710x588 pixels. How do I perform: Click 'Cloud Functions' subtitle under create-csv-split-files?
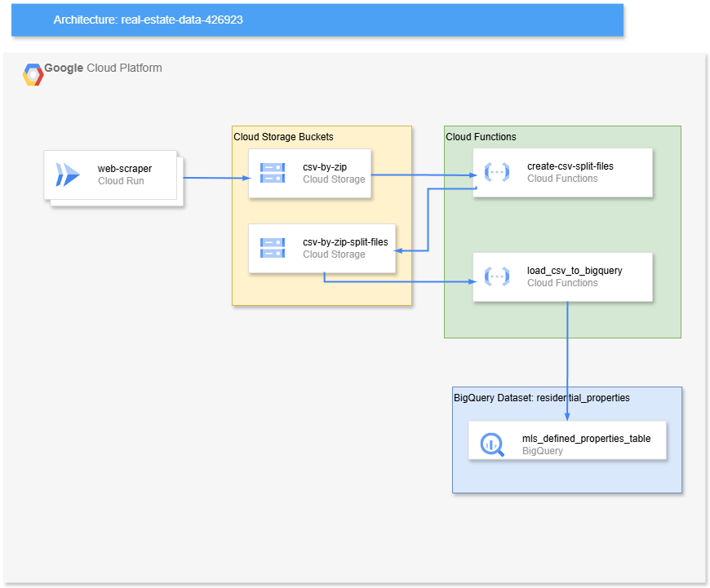[x=562, y=179]
